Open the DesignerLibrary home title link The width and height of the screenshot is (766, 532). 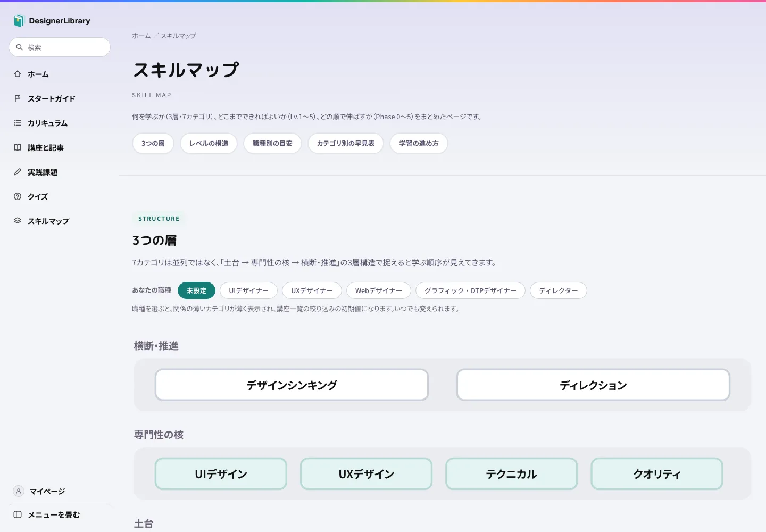tap(60, 21)
